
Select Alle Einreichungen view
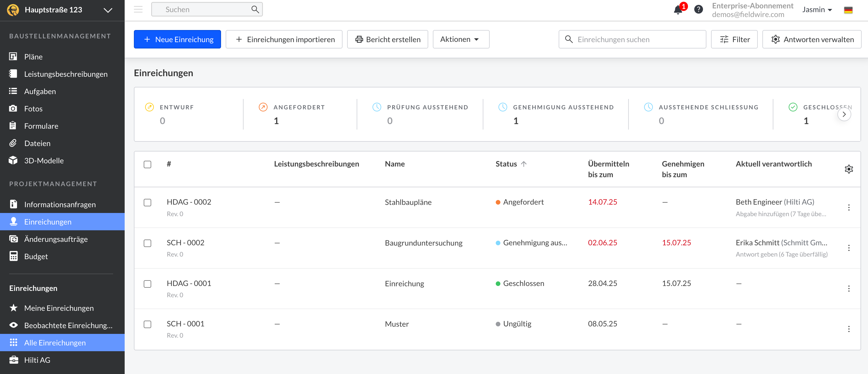coord(62,343)
